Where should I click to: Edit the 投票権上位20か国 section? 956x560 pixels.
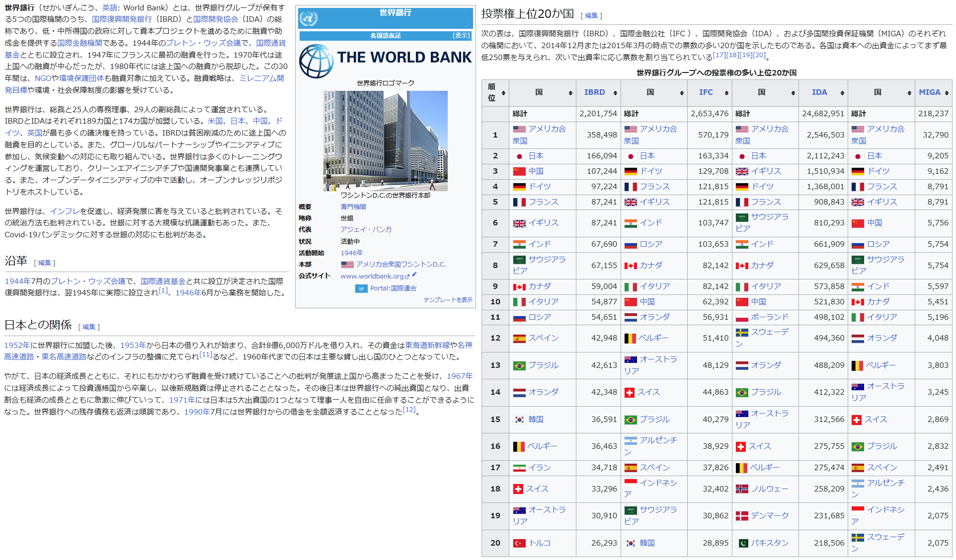tap(591, 16)
